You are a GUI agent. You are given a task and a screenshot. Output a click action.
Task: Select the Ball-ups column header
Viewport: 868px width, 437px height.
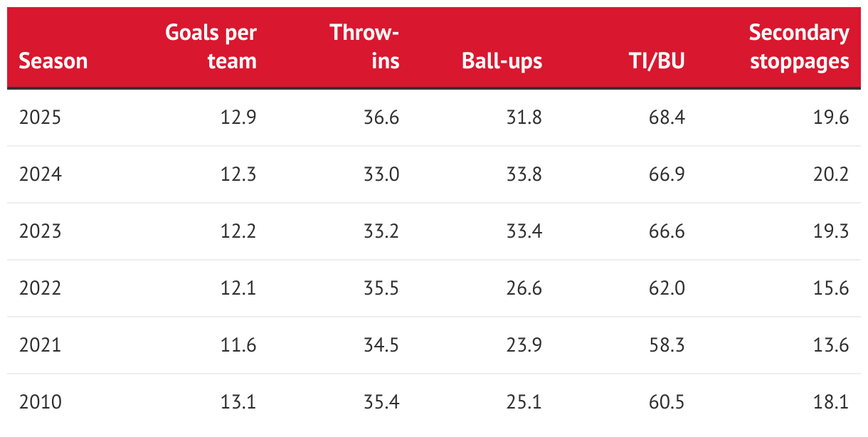502,61
